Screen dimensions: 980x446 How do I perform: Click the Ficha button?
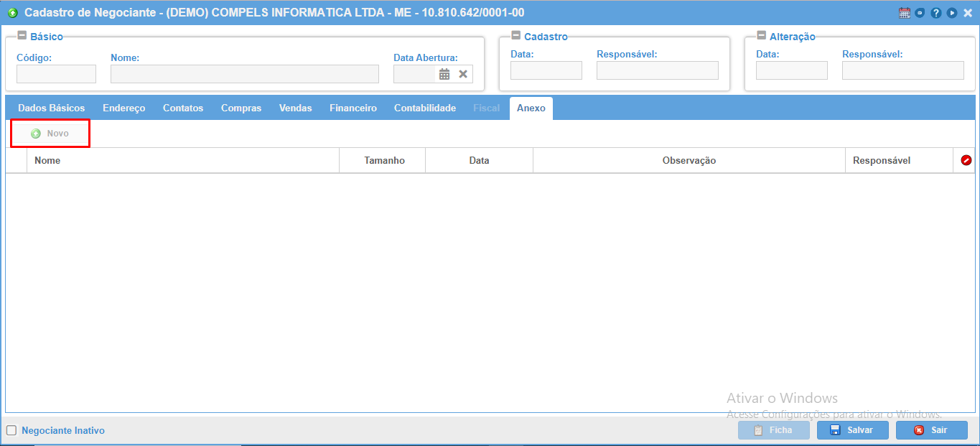[774, 430]
